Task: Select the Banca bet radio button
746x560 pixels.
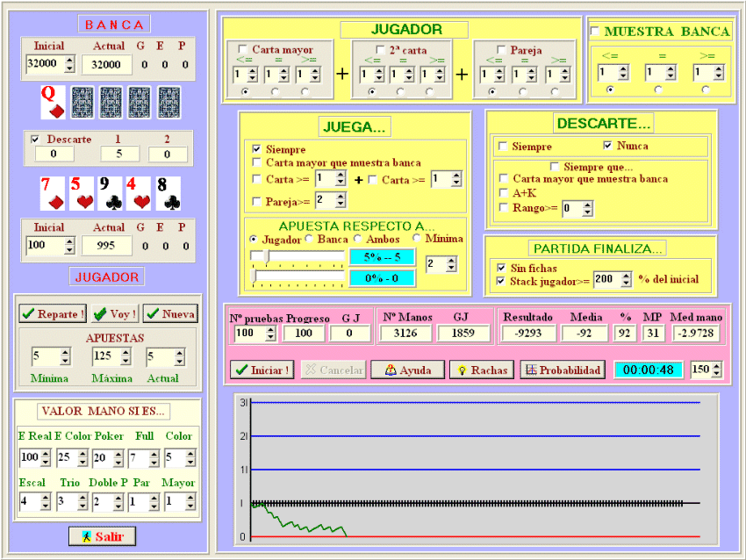Action: (x=308, y=239)
